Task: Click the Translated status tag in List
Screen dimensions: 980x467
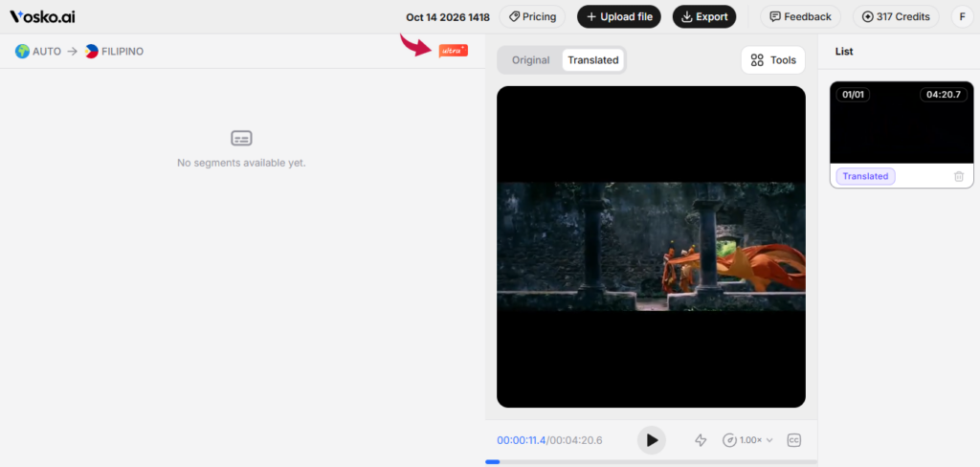Action: [x=865, y=176]
